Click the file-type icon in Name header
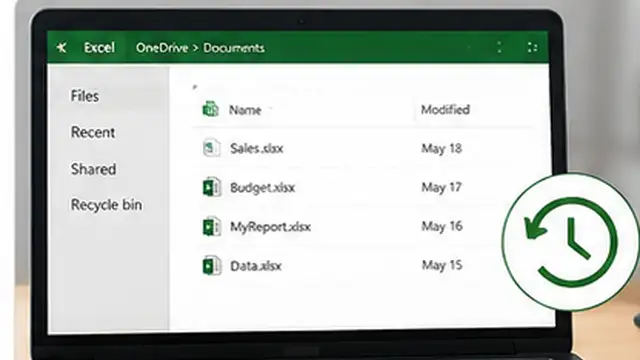Viewport: 640px width, 360px height. [x=211, y=109]
